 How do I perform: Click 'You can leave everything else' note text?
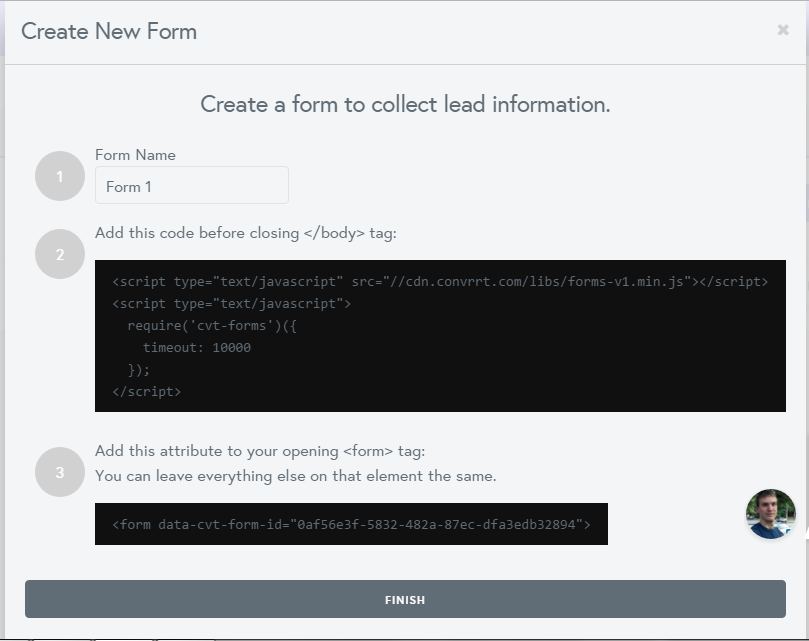[x=296, y=476]
